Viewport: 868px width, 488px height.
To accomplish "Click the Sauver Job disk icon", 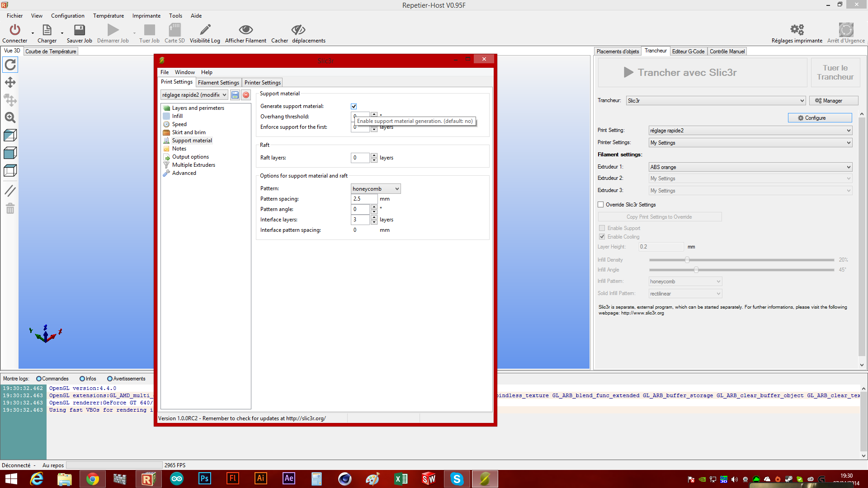I will pos(80,30).
